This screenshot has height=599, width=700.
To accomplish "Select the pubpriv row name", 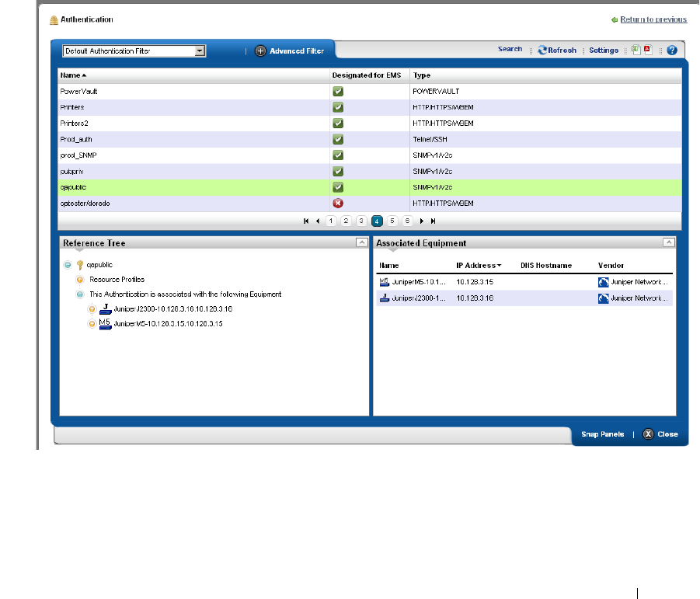I will (x=71, y=172).
